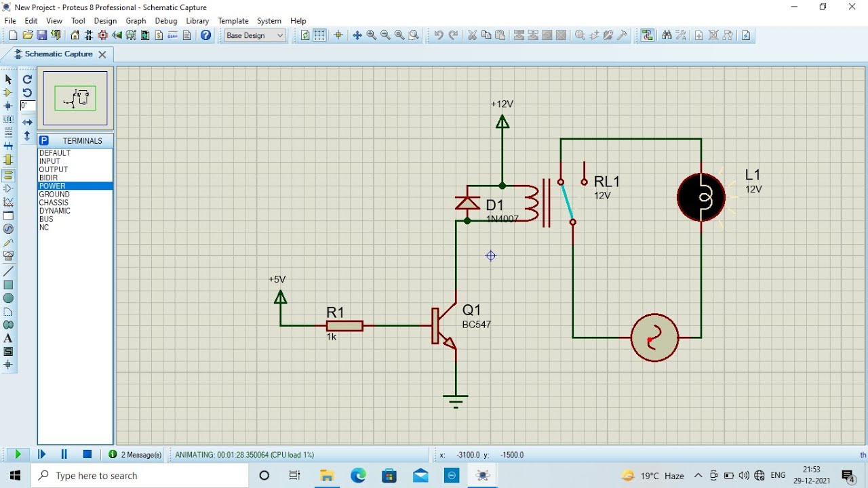The height and width of the screenshot is (488, 868).
Task: Select POWER in the terminals list
Action: coord(75,186)
